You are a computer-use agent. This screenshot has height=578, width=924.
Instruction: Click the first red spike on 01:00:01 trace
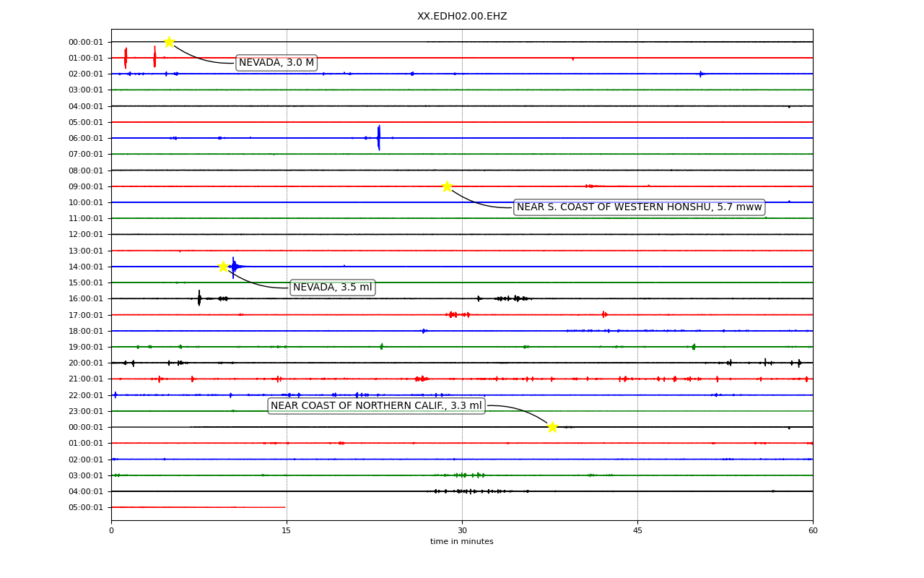click(x=126, y=58)
